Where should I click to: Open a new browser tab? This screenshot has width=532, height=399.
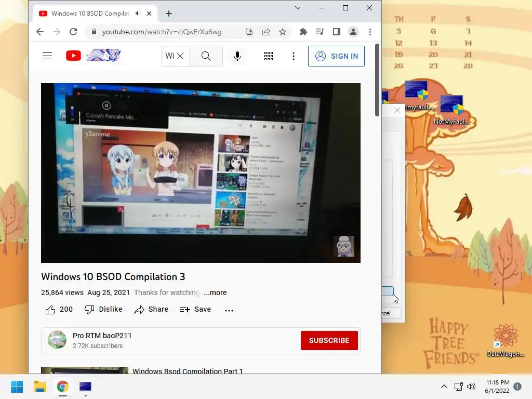(x=169, y=14)
